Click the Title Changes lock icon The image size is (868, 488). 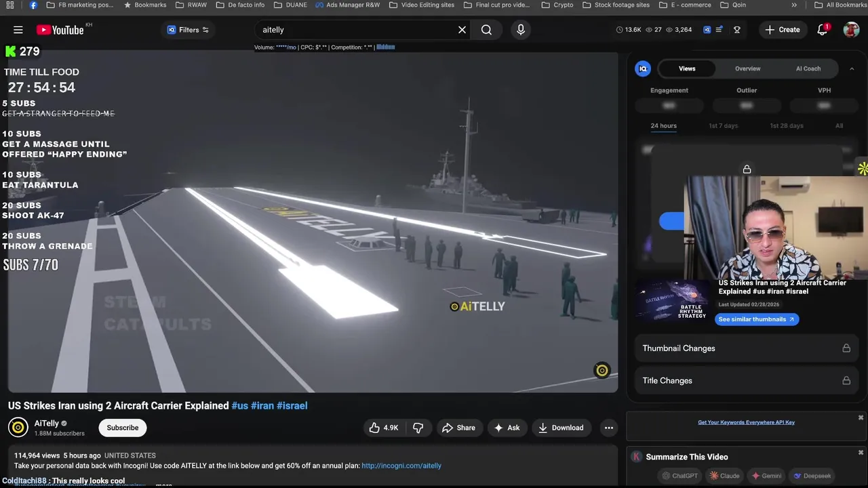[x=846, y=381]
